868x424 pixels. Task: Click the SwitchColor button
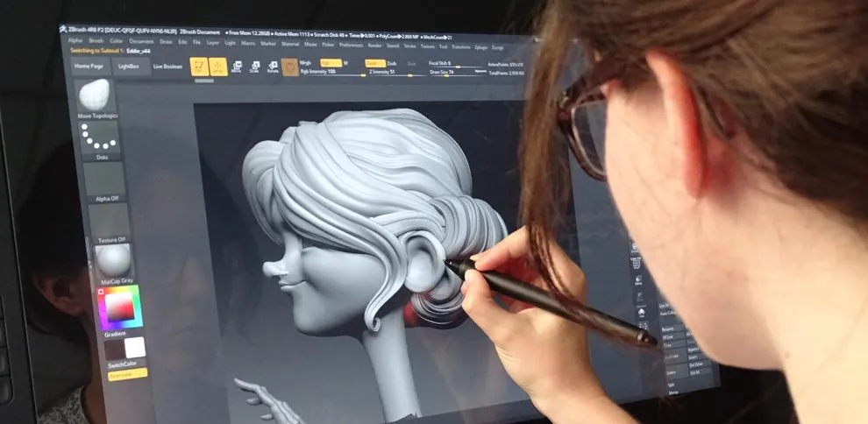pyautogui.click(x=123, y=364)
